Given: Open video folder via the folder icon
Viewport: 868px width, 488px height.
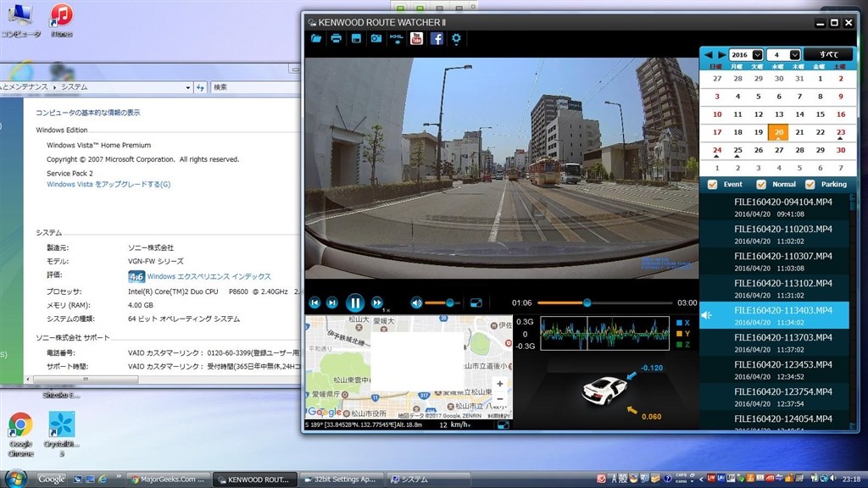Looking at the screenshot, I should 317,38.
